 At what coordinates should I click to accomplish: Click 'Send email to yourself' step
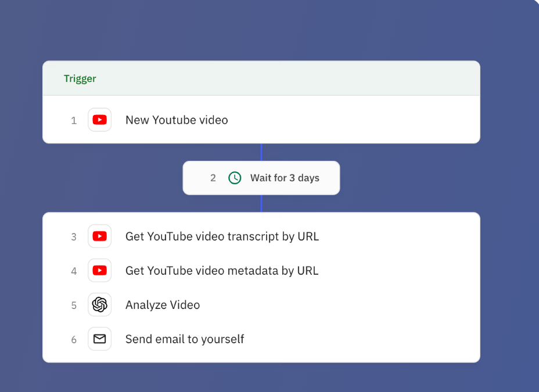tap(185, 339)
